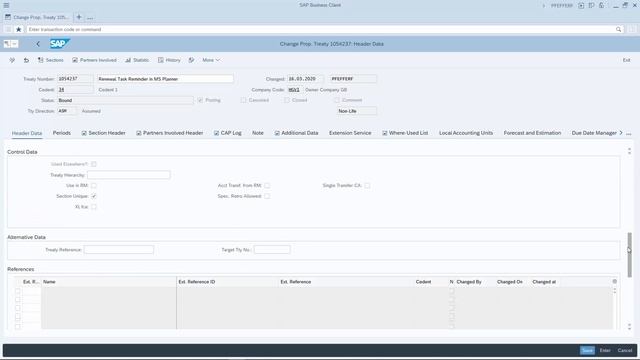Go back using the left chevron beside SAP logo

click(38, 44)
